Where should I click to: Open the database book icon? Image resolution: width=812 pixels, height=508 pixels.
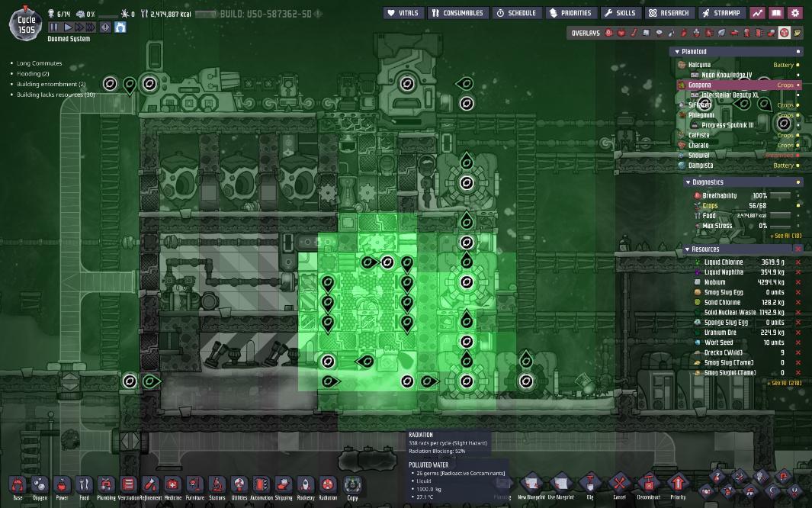coord(776,13)
